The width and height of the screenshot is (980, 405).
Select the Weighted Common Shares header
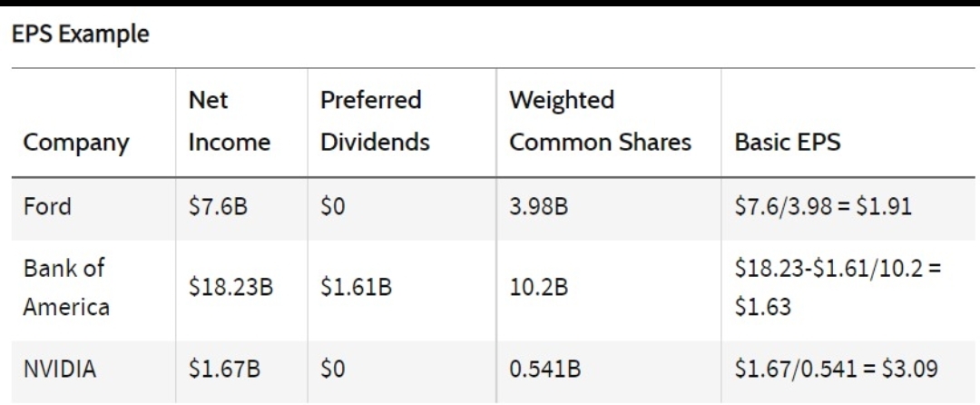tap(600, 122)
